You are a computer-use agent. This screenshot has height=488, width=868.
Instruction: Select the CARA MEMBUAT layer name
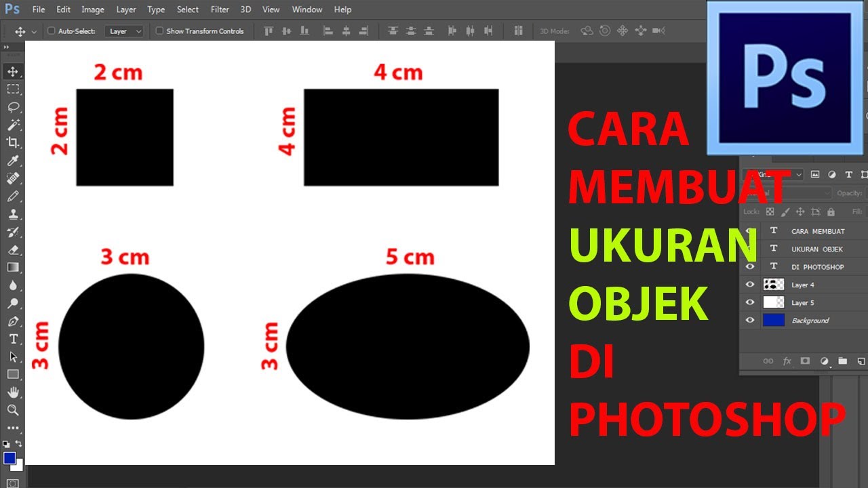click(818, 231)
